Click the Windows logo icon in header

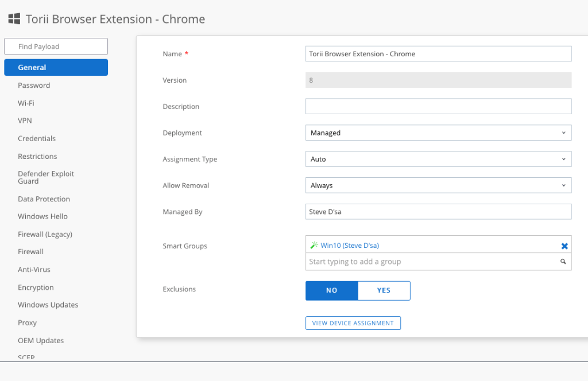14,19
